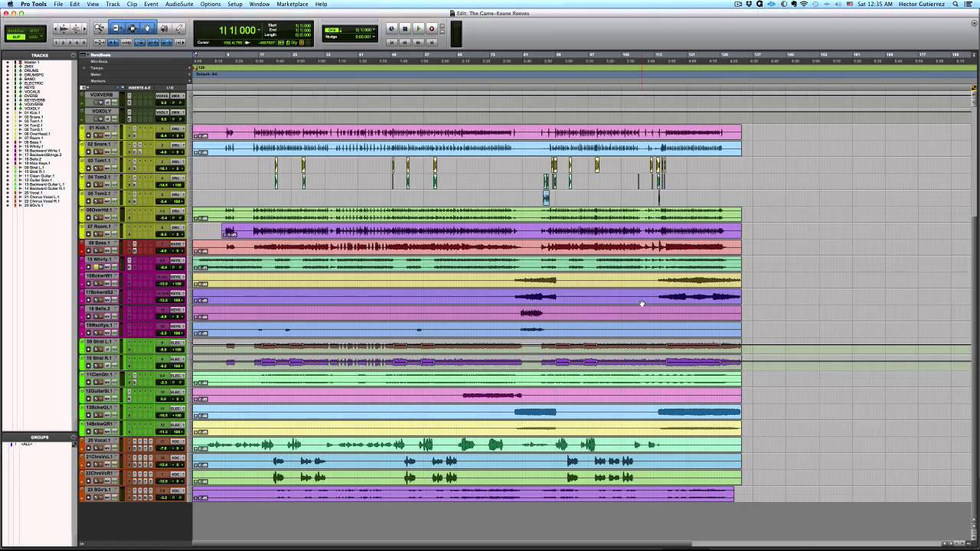The image size is (980, 551).
Task: Click Return to Zero transport button
Action: [392, 43]
